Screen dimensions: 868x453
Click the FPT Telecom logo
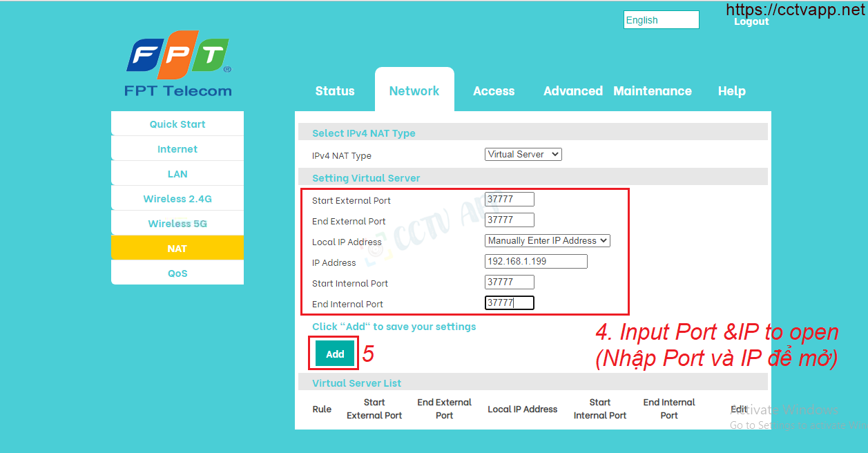177,64
